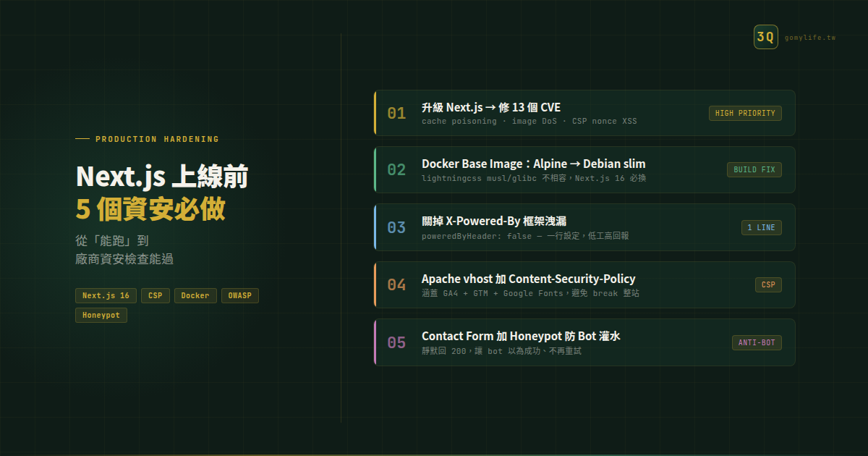Click number 01 on the first card
868x456 pixels.
[396, 113]
